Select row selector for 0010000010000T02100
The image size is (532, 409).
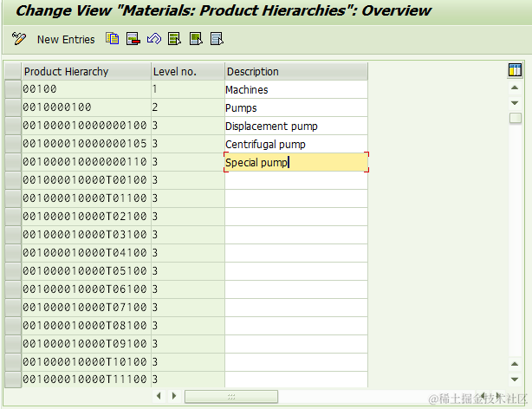pyautogui.click(x=13, y=217)
